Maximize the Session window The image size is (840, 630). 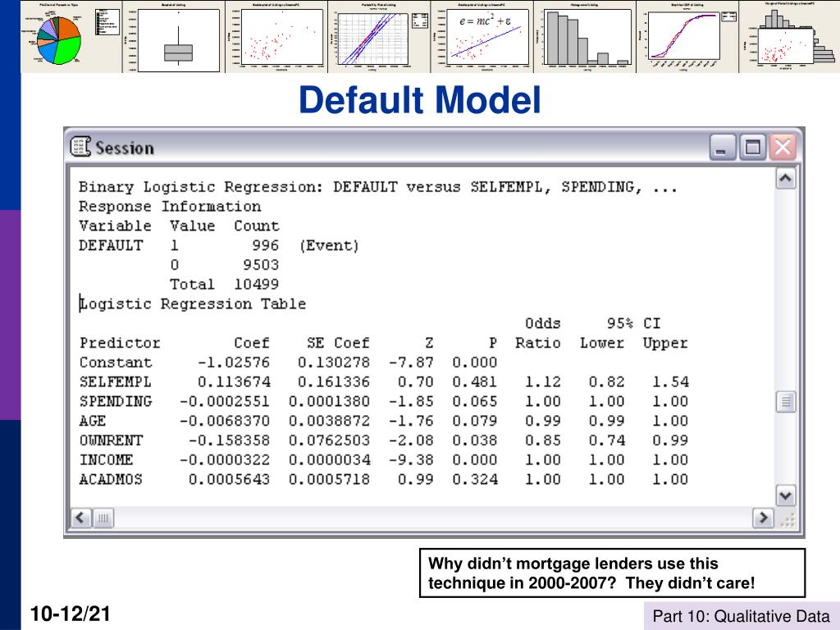tap(753, 147)
